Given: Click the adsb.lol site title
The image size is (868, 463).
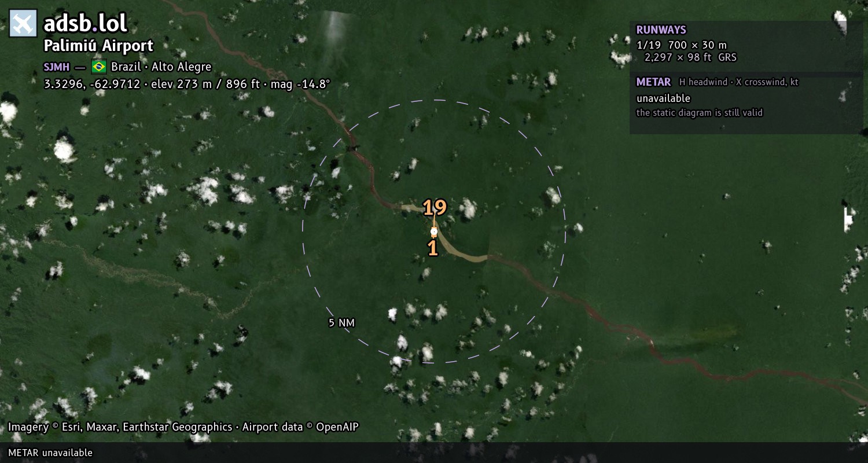Looking at the screenshot, I should tap(86, 24).
